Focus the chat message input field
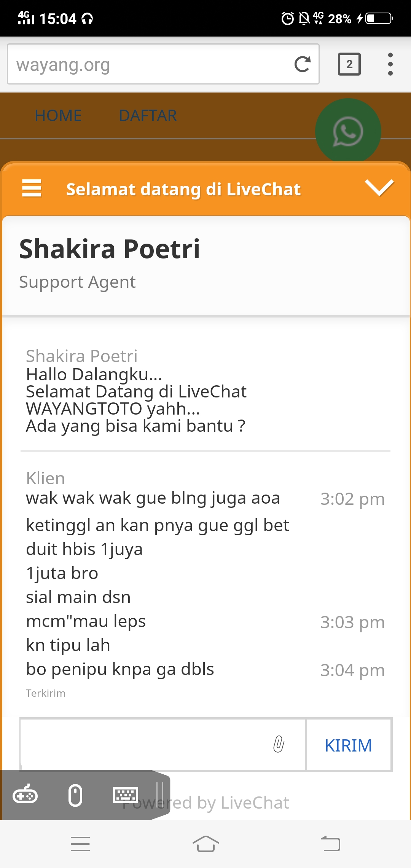This screenshot has height=868, width=411. click(x=145, y=744)
